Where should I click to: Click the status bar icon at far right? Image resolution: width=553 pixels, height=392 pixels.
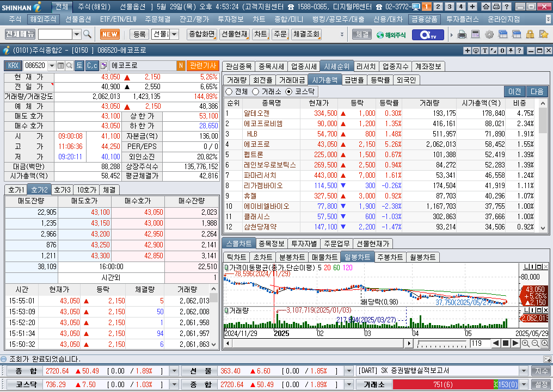pos(547,359)
